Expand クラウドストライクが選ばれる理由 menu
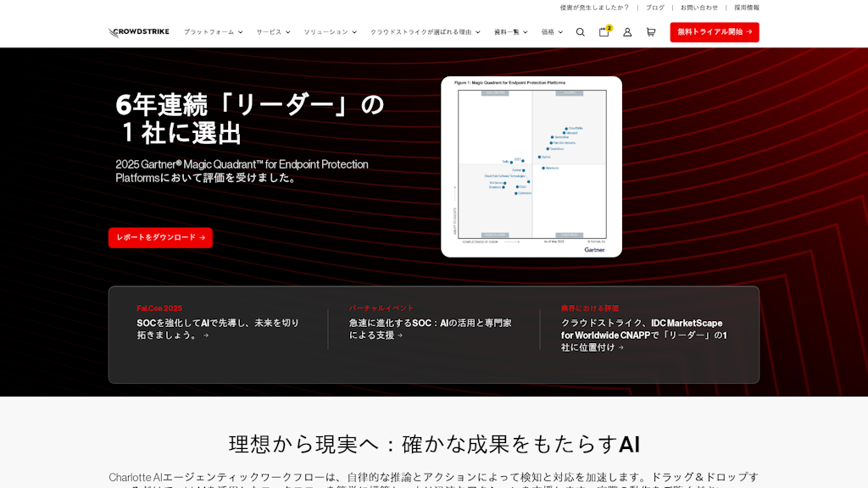Screen dimensions: 868x488 (426, 32)
